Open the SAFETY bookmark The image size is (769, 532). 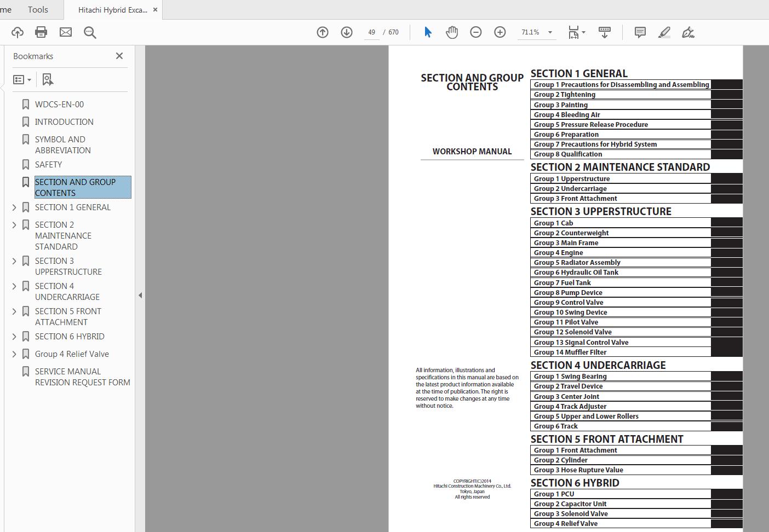[48, 165]
